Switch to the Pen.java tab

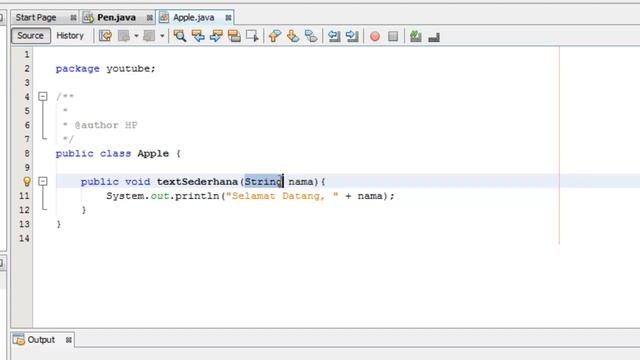(116, 17)
